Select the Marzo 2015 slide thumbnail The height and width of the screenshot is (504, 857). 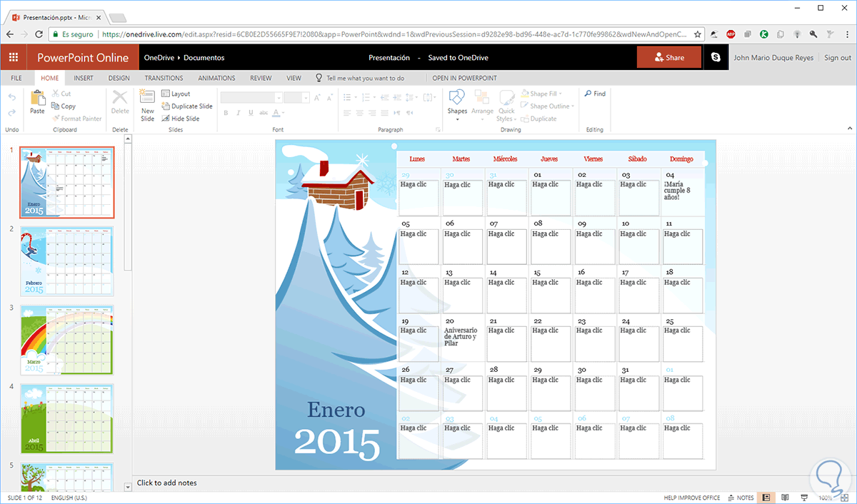[66, 340]
